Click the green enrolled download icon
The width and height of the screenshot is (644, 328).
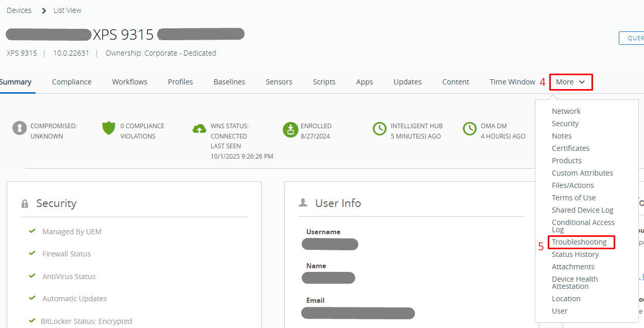click(x=290, y=130)
